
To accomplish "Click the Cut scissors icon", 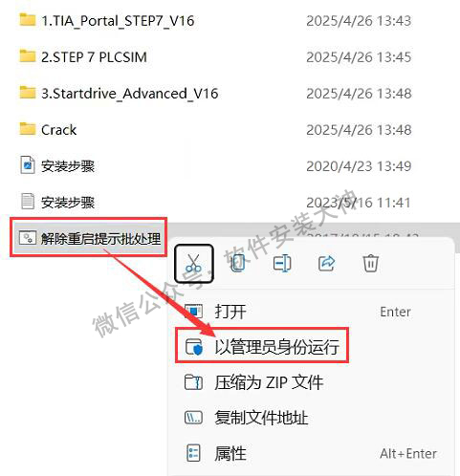I will tap(193, 263).
